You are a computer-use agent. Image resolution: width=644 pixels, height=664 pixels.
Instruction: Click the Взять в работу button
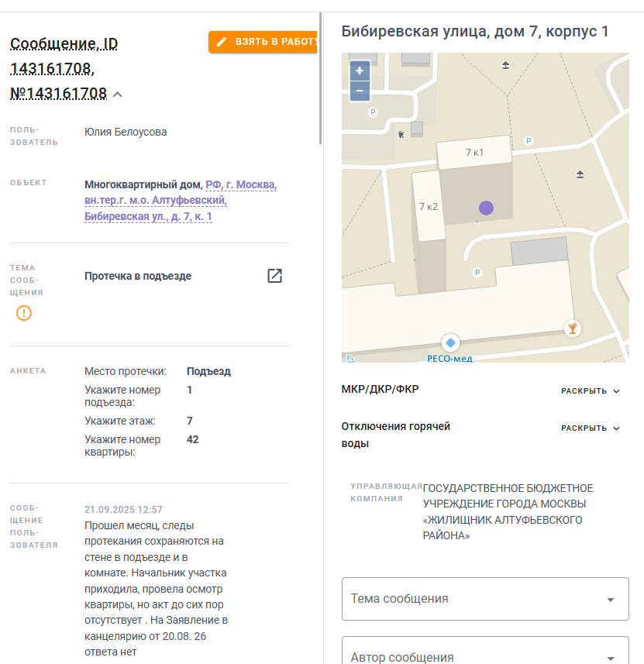point(263,42)
